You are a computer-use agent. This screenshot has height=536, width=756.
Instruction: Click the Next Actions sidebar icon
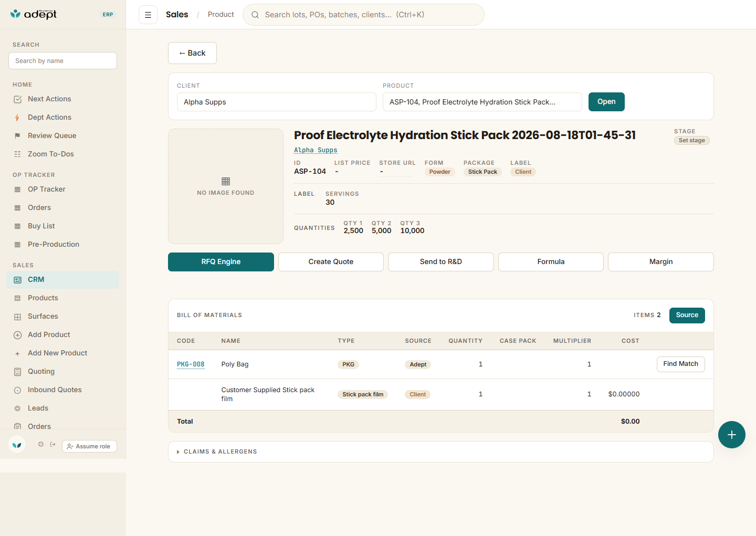[x=17, y=99]
